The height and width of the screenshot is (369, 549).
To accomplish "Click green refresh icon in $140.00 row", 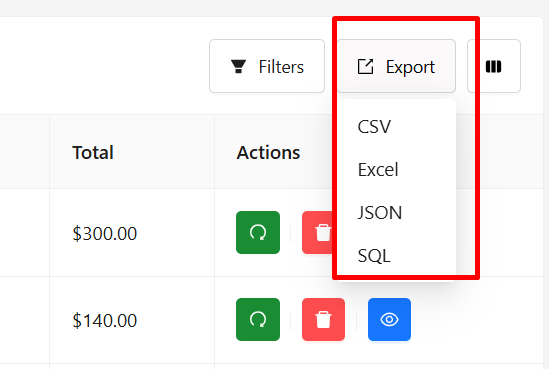I will pos(258,319).
